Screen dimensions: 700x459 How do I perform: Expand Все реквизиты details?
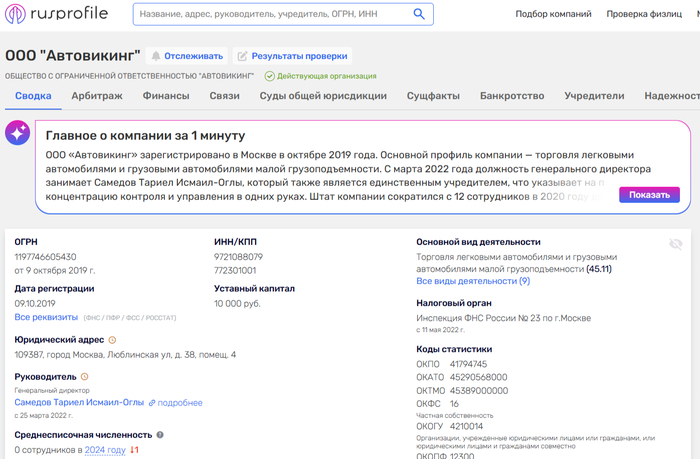[x=46, y=317]
